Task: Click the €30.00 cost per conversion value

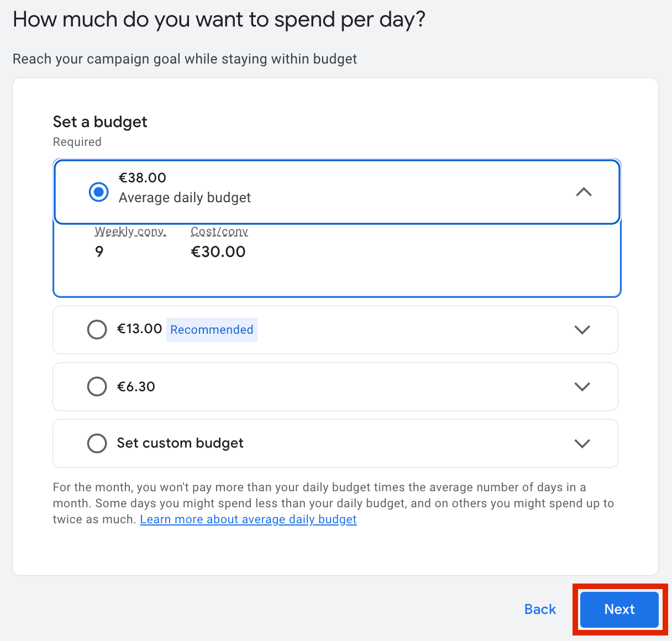Action: coord(218,252)
